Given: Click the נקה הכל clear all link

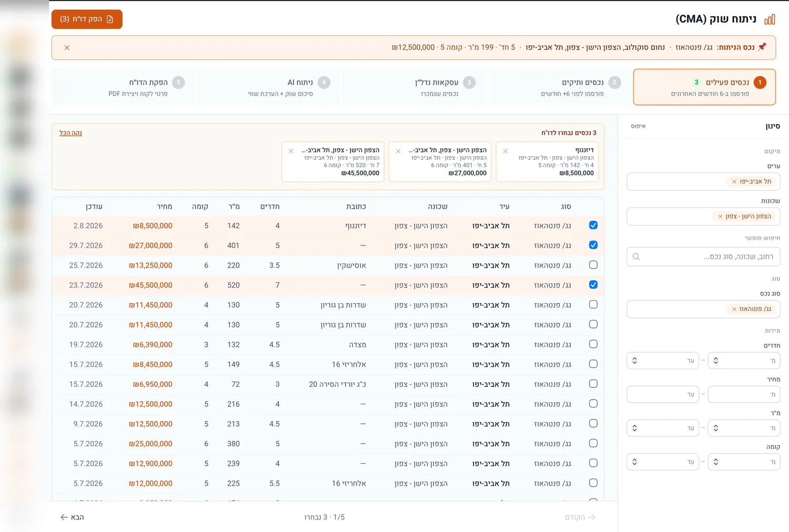Looking at the screenshot, I should click(x=70, y=133).
